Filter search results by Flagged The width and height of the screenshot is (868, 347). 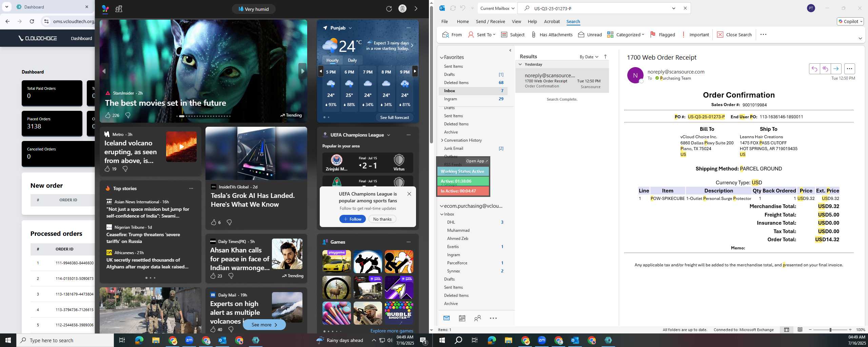tap(663, 35)
